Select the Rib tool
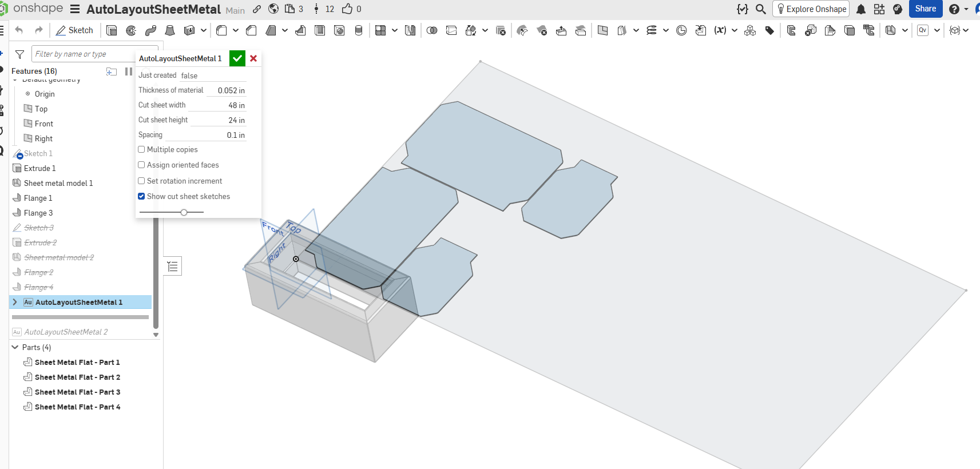 (x=300, y=30)
